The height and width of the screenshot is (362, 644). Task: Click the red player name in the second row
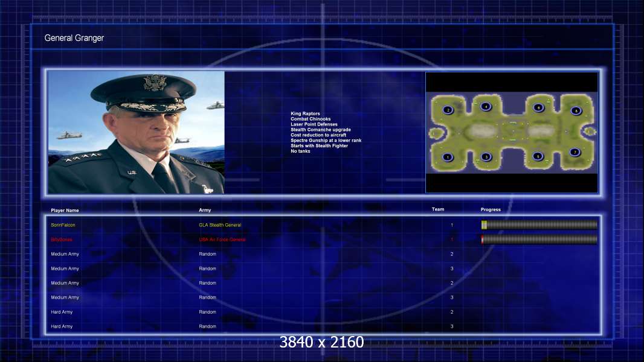click(62, 240)
